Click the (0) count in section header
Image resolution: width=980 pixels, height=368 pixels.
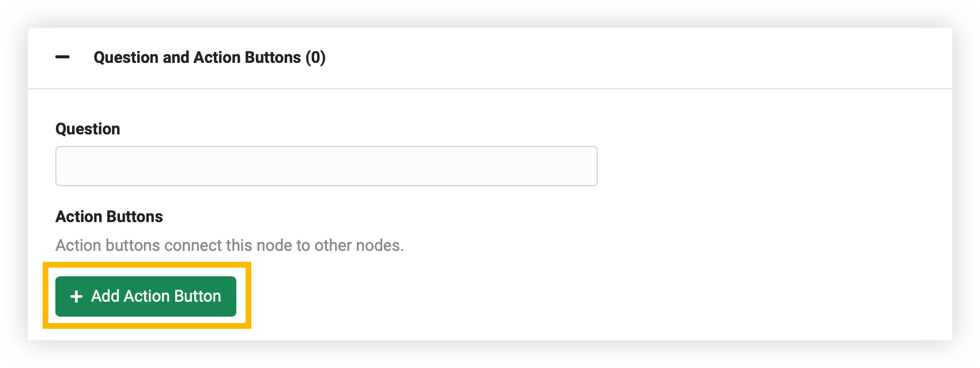click(316, 58)
